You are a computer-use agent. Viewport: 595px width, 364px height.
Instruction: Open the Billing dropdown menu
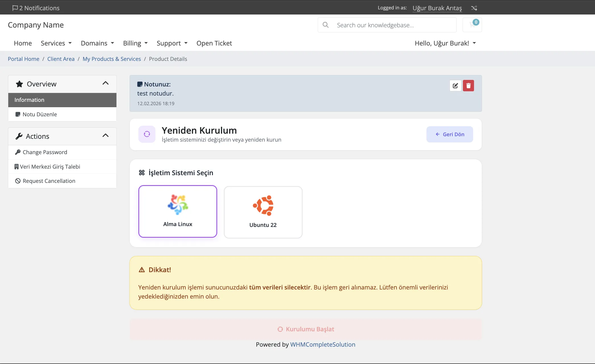tap(135, 43)
